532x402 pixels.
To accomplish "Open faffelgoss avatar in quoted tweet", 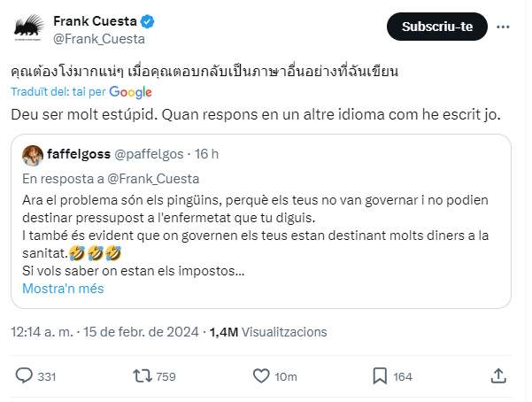I will 33,156.
